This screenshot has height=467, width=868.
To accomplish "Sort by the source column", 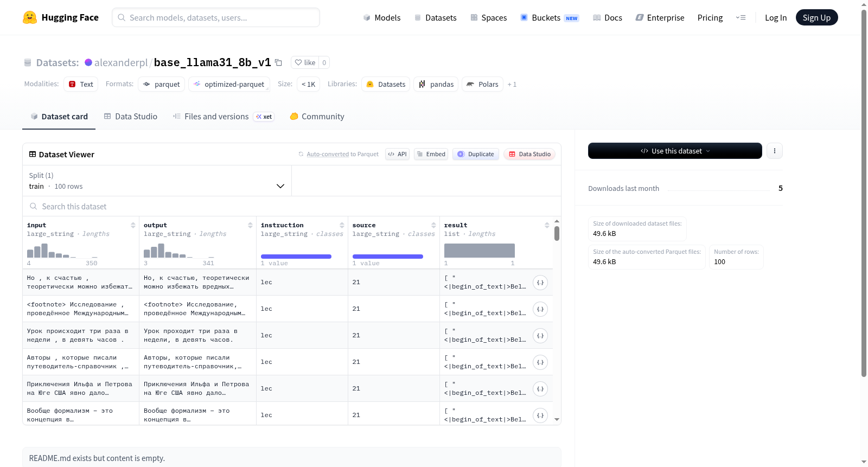I will coord(433,225).
